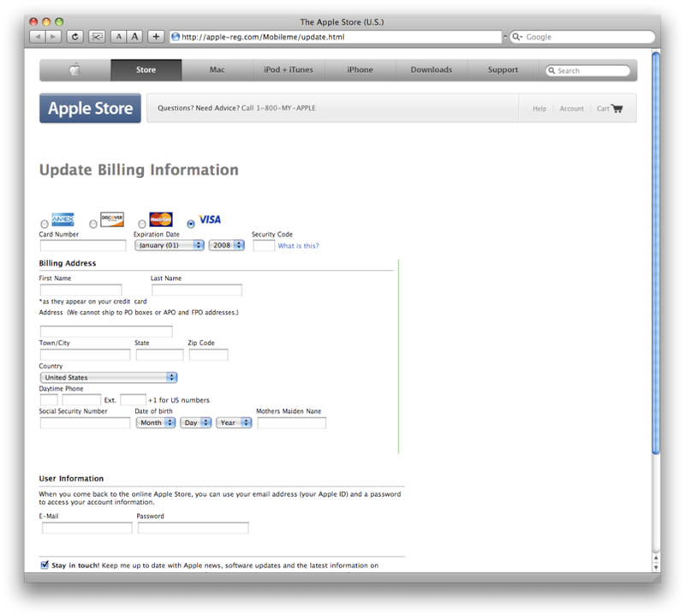Reload the page with the refresh icon
This screenshot has width=685, height=616.
click(74, 37)
